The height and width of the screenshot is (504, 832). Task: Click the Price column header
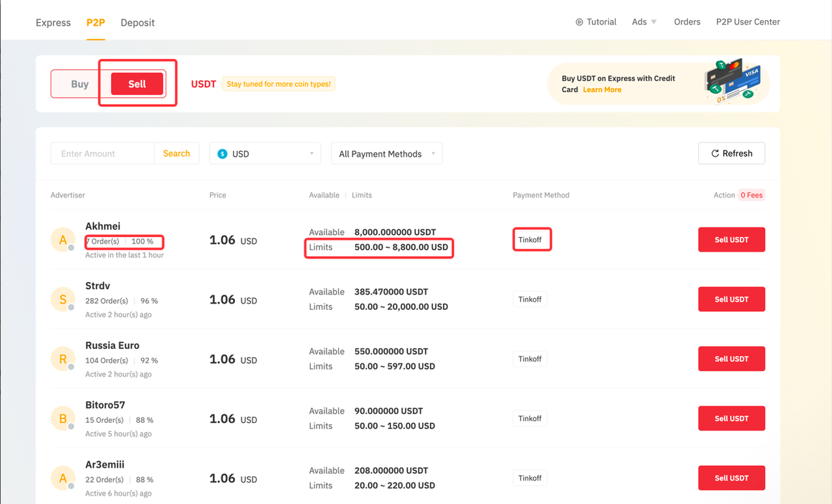[218, 195]
